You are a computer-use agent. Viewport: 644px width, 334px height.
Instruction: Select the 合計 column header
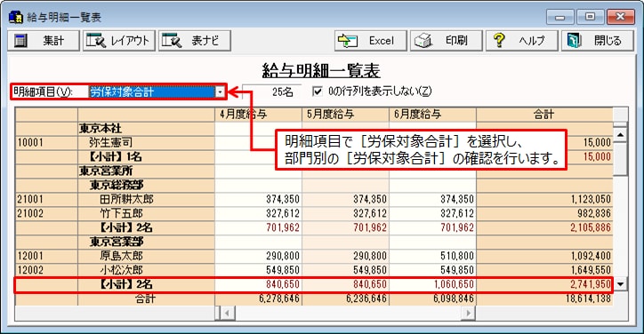point(544,115)
